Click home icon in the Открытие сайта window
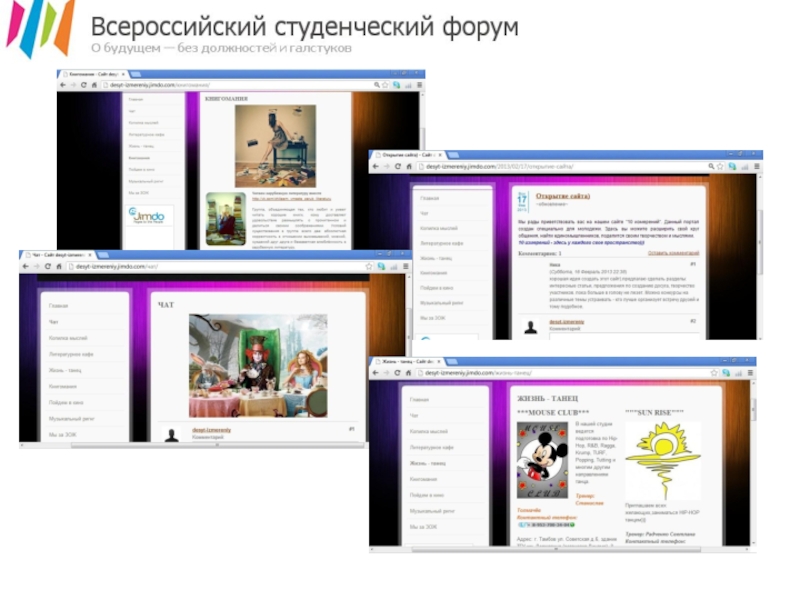The width and height of the screenshot is (800, 600). click(409, 166)
